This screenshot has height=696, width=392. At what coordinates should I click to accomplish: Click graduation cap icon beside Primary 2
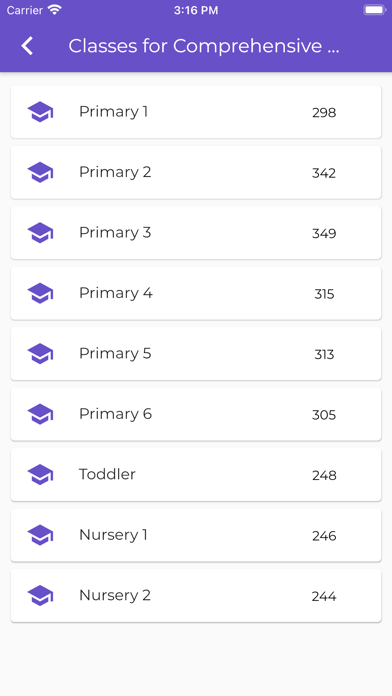(40, 172)
